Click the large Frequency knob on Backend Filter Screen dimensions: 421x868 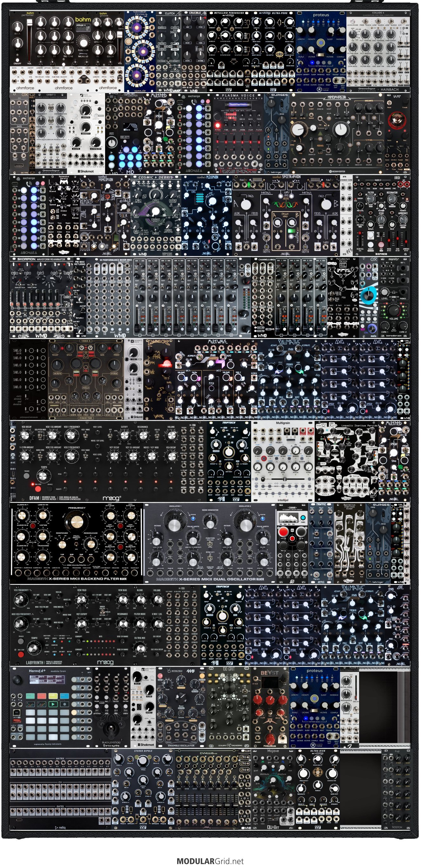[x=77, y=522]
